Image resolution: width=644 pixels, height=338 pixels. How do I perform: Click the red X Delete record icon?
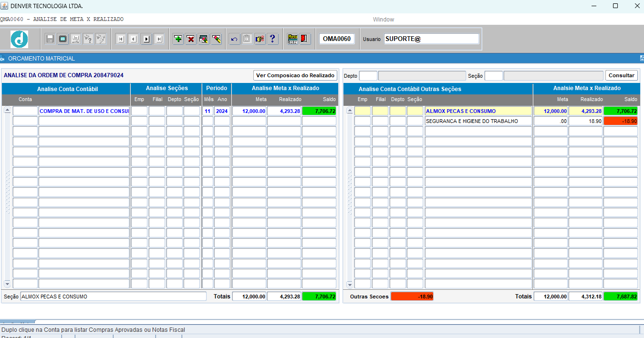click(x=191, y=39)
